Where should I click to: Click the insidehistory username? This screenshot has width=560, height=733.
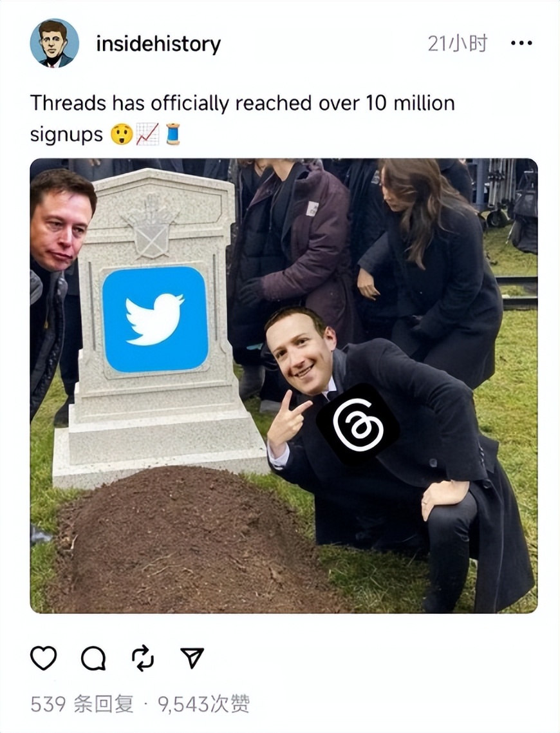click(x=158, y=44)
